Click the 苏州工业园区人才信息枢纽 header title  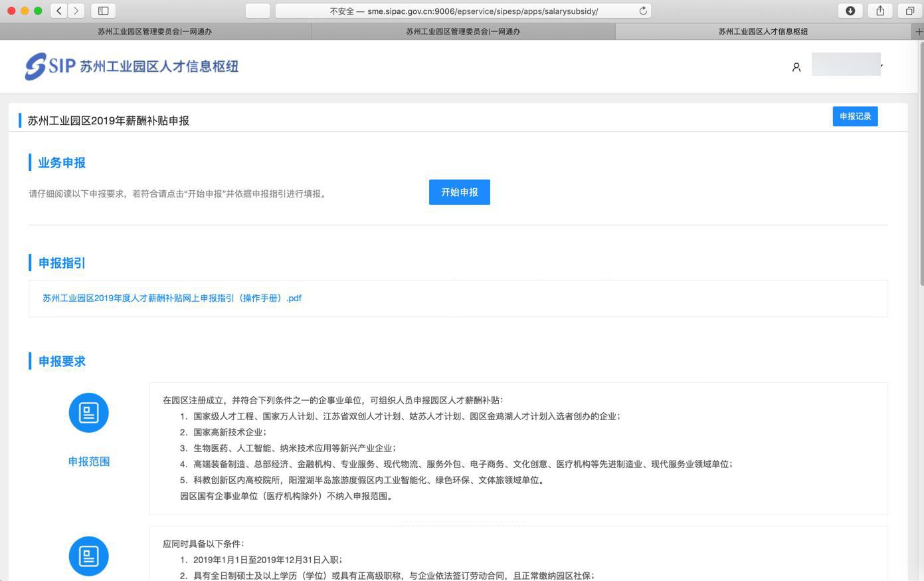point(159,66)
